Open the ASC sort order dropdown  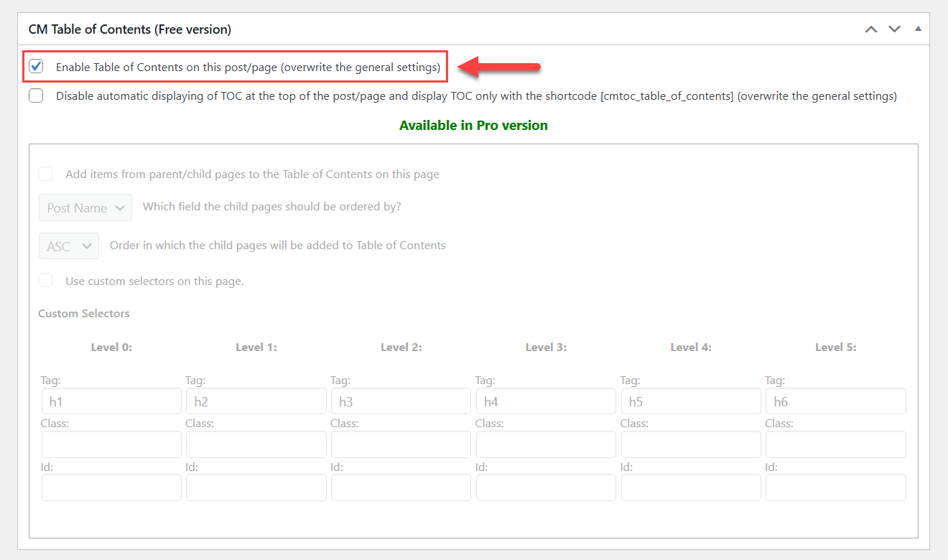point(69,246)
